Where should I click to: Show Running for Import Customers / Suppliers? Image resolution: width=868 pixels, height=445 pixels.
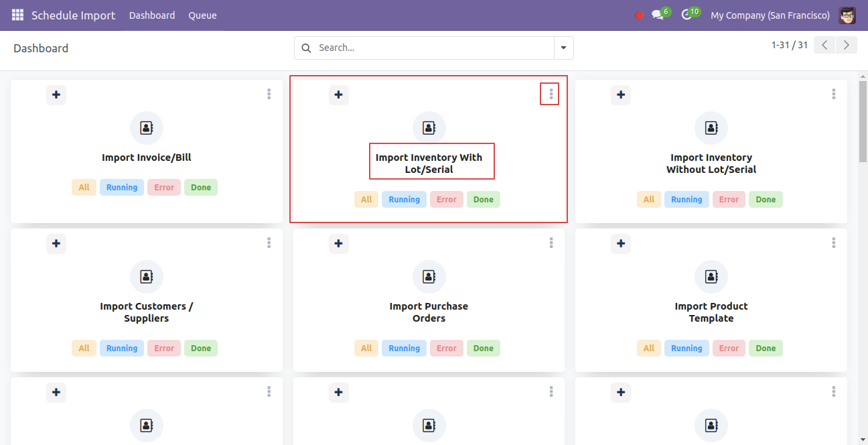(x=122, y=348)
